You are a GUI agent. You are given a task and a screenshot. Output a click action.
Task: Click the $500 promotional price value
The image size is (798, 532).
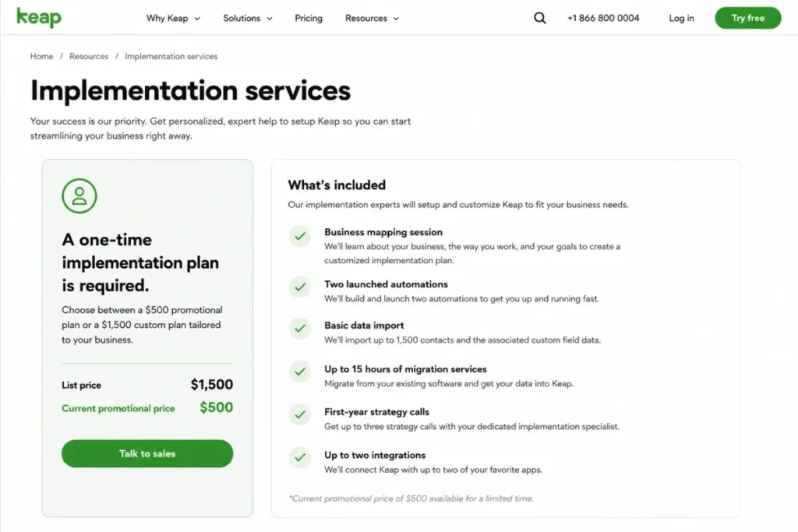(x=217, y=407)
